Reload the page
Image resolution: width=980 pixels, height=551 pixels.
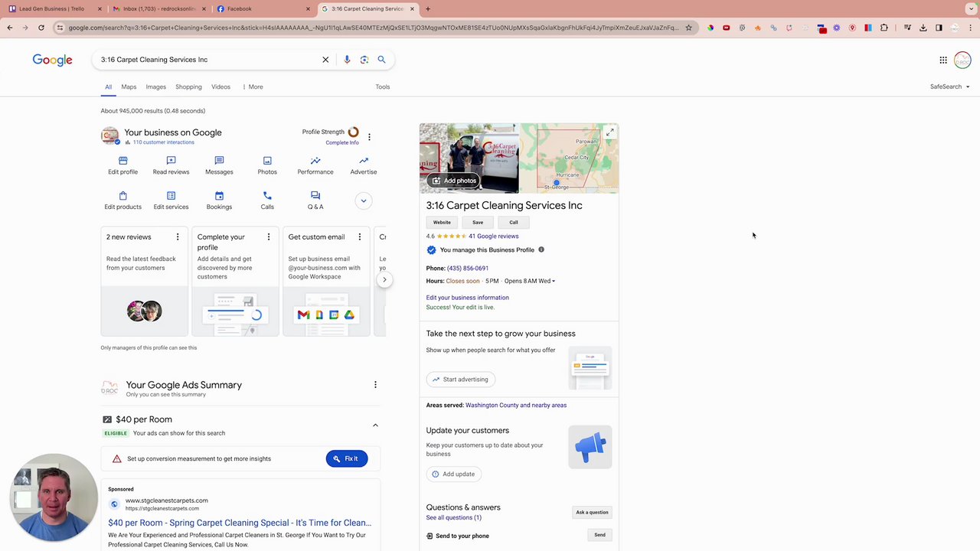point(41,28)
